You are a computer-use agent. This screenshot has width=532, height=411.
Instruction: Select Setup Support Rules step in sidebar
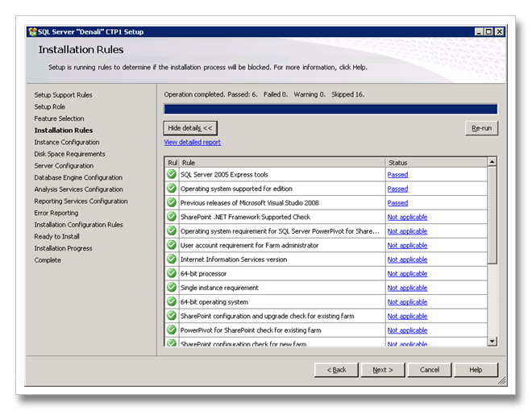pos(63,95)
